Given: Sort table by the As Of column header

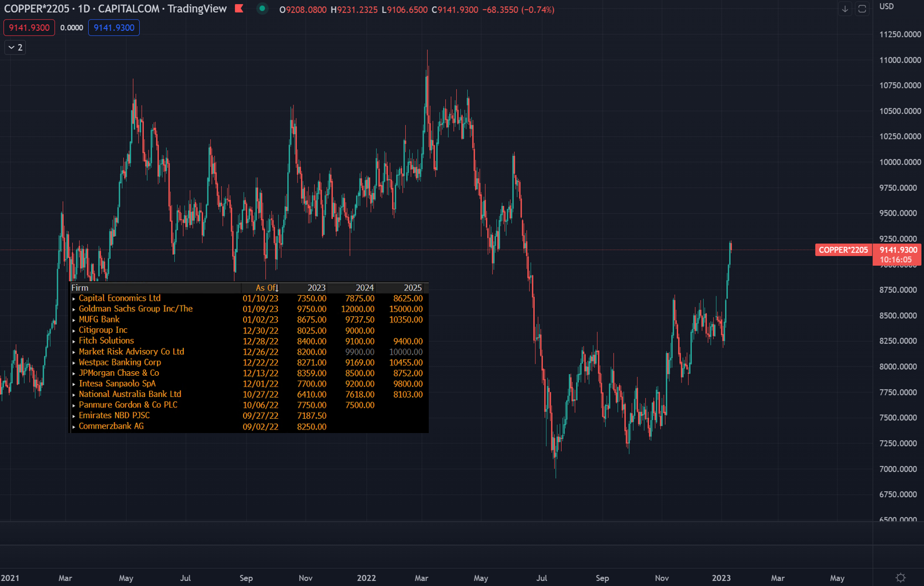Looking at the screenshot, I should (267, 288).
